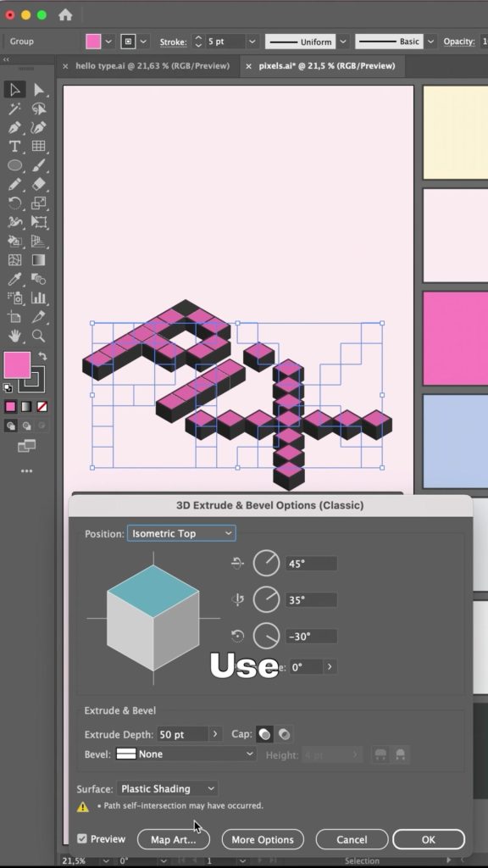Screen dimensions: 488x868
Task: Open the fill color dropdown arrow
Action: [x=108, y=42]
